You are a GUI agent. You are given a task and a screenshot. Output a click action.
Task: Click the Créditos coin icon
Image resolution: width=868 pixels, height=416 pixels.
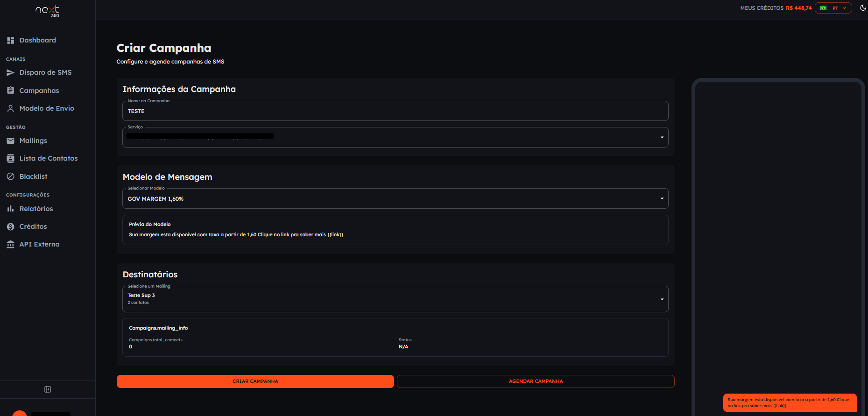point(10,226)
